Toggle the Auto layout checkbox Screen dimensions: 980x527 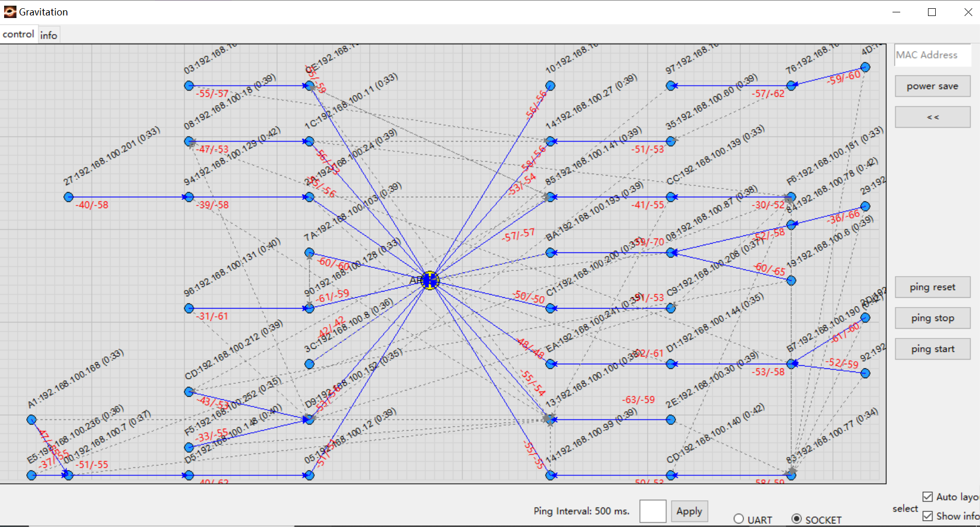pos(927,497)
